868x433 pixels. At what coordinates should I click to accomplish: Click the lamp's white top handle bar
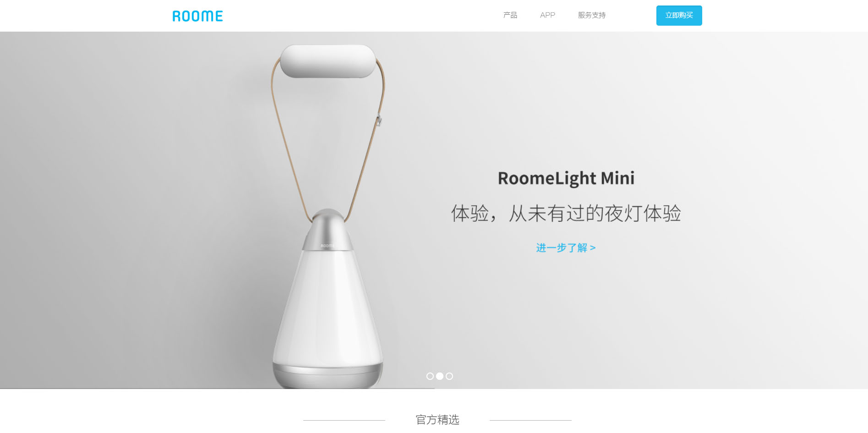(x=328, y=61)
